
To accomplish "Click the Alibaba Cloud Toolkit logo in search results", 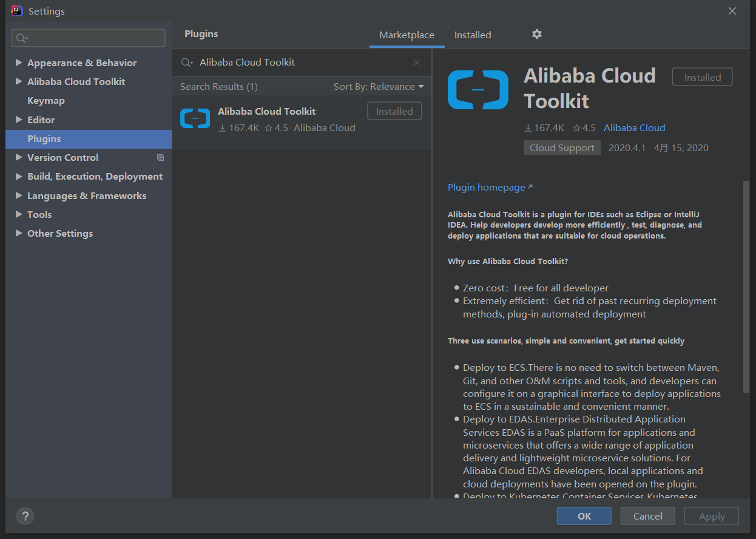I will [195, 118].
